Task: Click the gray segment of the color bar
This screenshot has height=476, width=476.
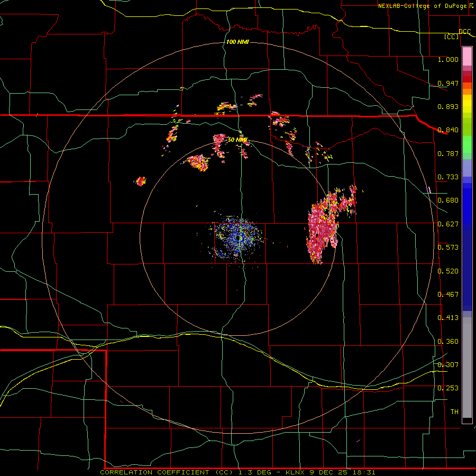Action: tap(467, 368)
